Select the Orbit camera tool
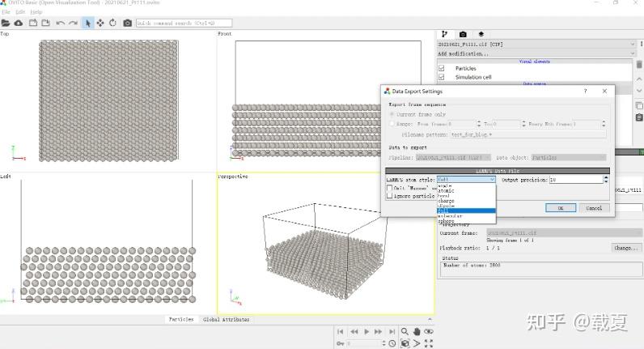This screenshot has height=349, width=644. [x=112, y=23]
